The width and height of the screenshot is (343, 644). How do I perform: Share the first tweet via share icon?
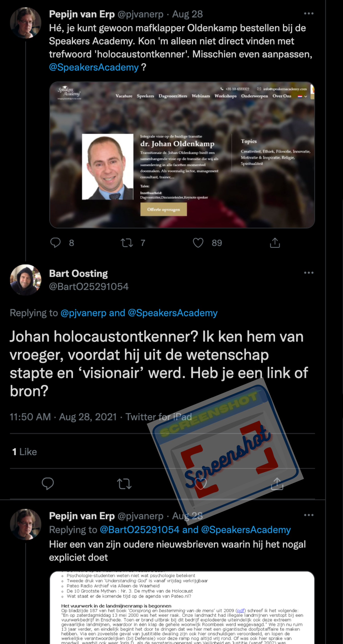[275, 243]
